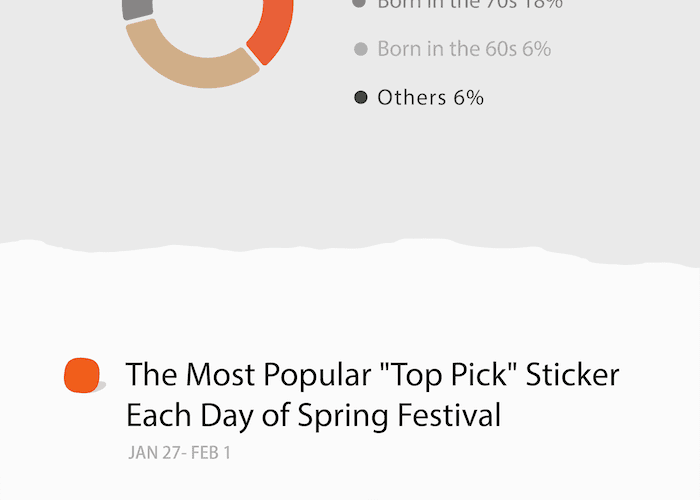The width and height of the screenshot is (700, 500).
Task: Select the "Born in the 60s 6%" legend label
Action: (464, 48)
